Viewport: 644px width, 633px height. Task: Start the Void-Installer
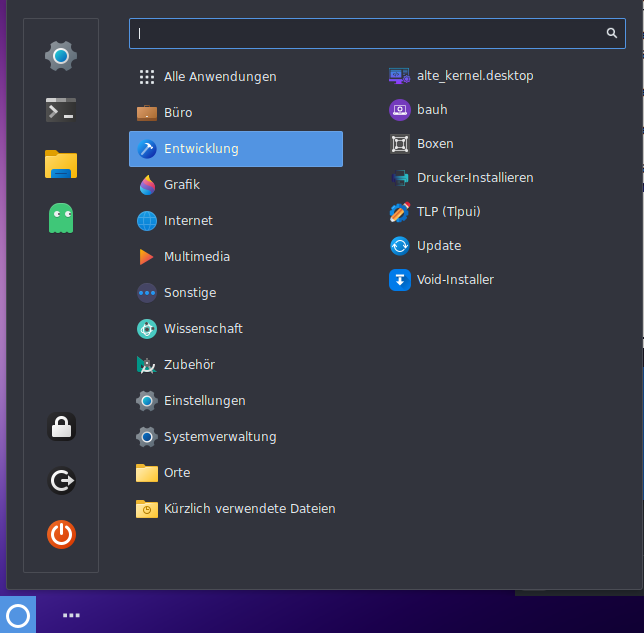click(x=454, y=279)
